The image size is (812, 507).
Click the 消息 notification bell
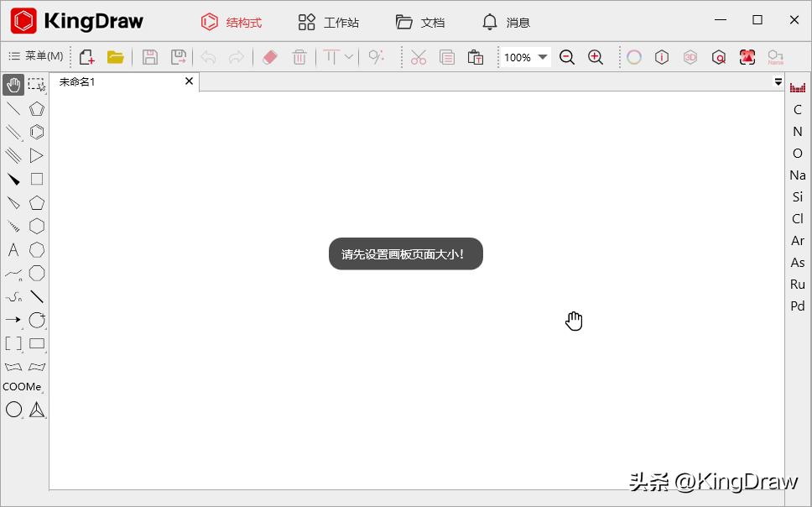tap(505, 22)
